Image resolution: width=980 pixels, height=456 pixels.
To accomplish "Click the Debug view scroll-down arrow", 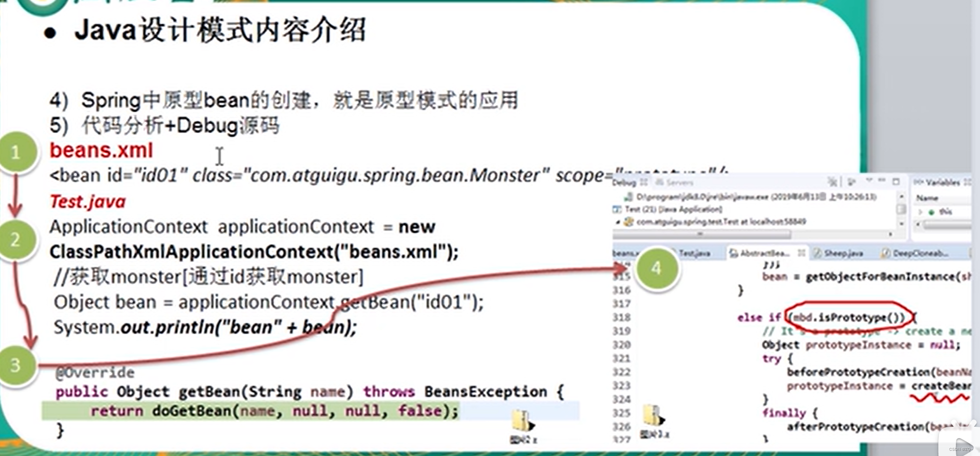I will (902, 223).
